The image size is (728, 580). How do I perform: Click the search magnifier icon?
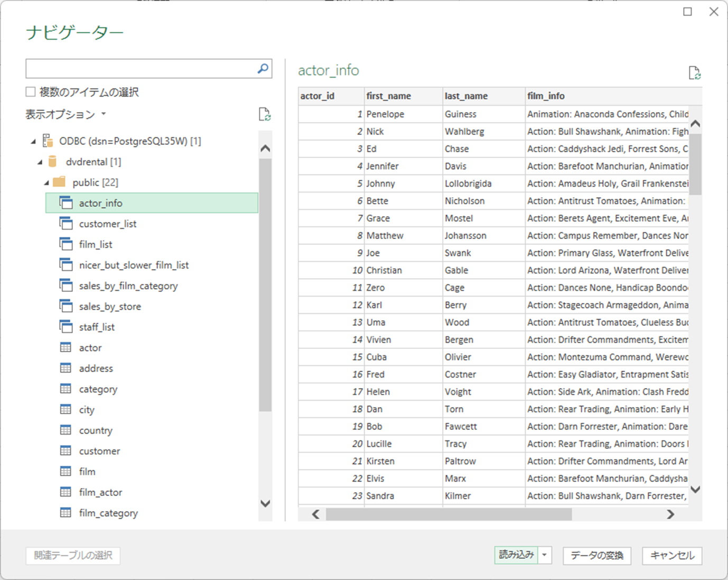263,69
